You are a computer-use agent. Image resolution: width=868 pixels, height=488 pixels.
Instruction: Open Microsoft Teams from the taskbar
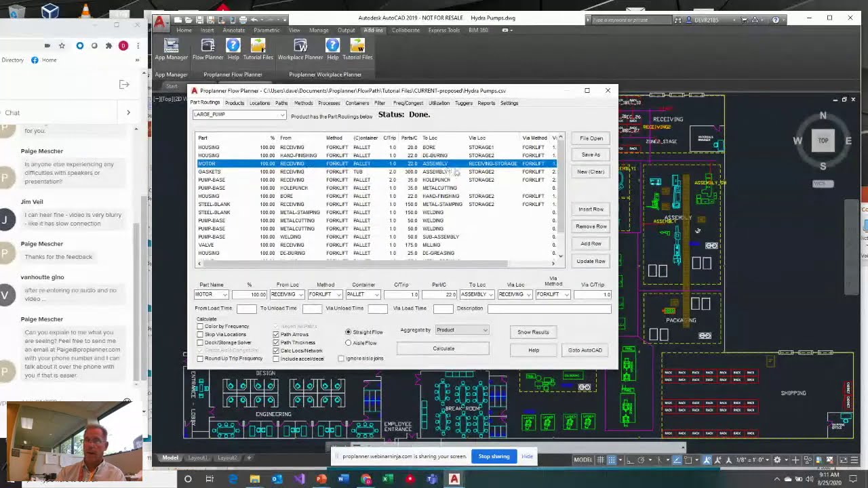(x=432, y=479)
